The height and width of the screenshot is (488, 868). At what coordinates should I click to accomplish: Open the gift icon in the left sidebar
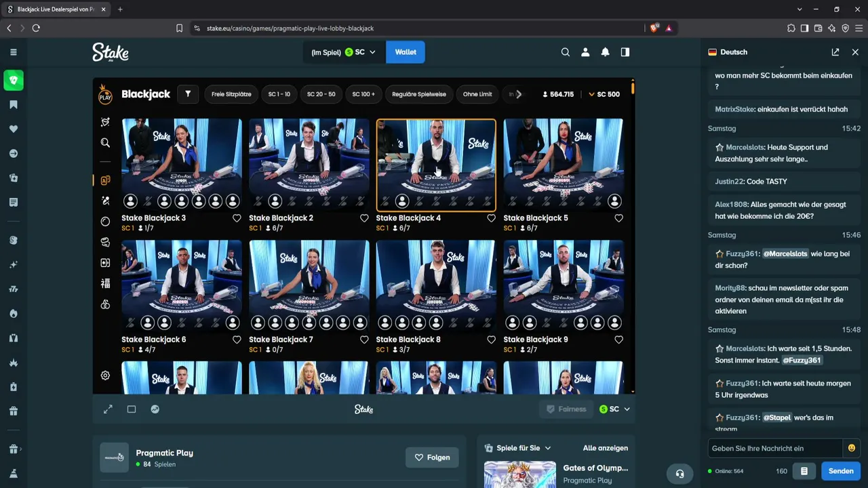click(14, 411)
